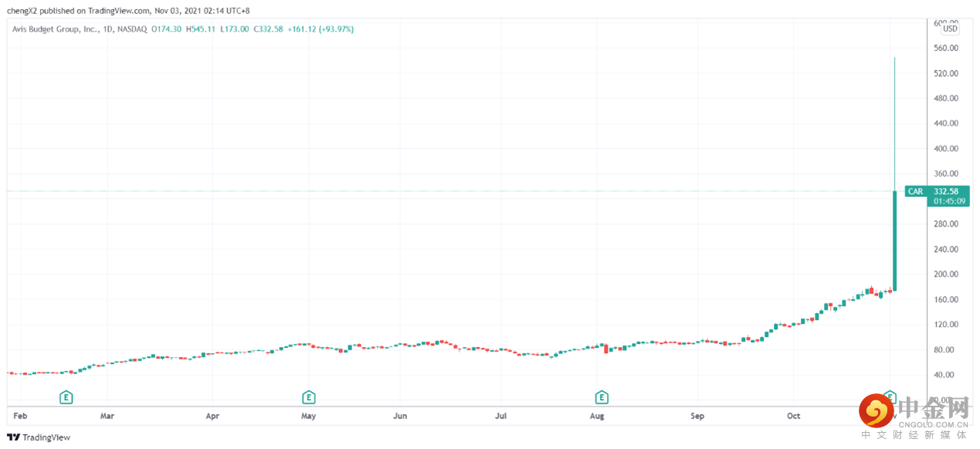This screenshot has height=449, width=980.
Task: Click the +161.12 (+93.97%) change value
Action: pyautogui.click(x=320, y=29)
